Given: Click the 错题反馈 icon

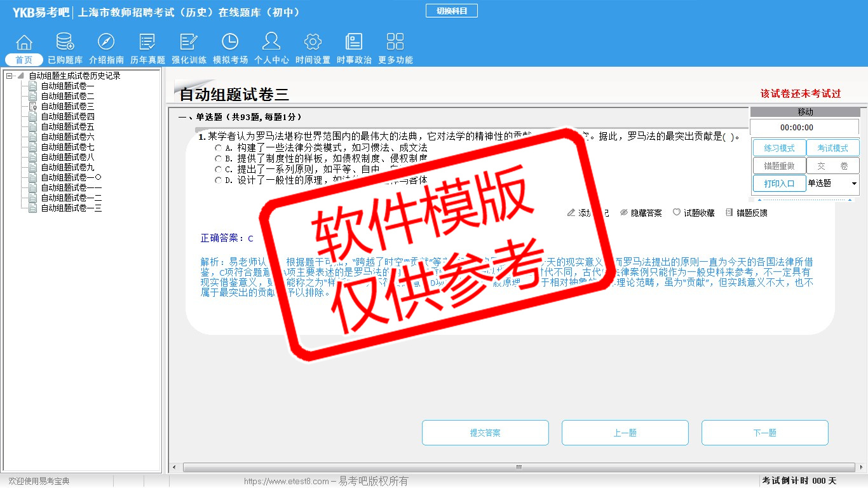Looking at the screenshot, I should click(x=729, y=213).
